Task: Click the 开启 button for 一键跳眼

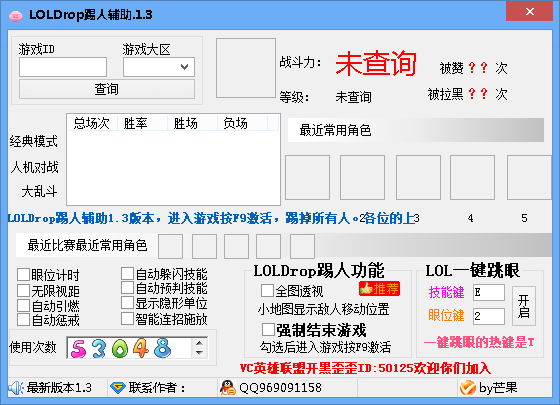Action: pyautogui.click(x=524, y=306)
